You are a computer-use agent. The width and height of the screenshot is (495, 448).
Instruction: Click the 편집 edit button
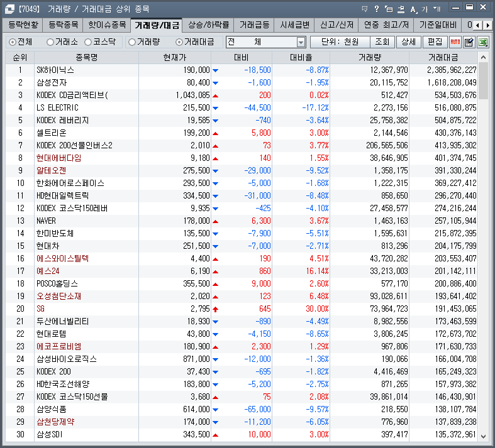(x=435, y=42)
